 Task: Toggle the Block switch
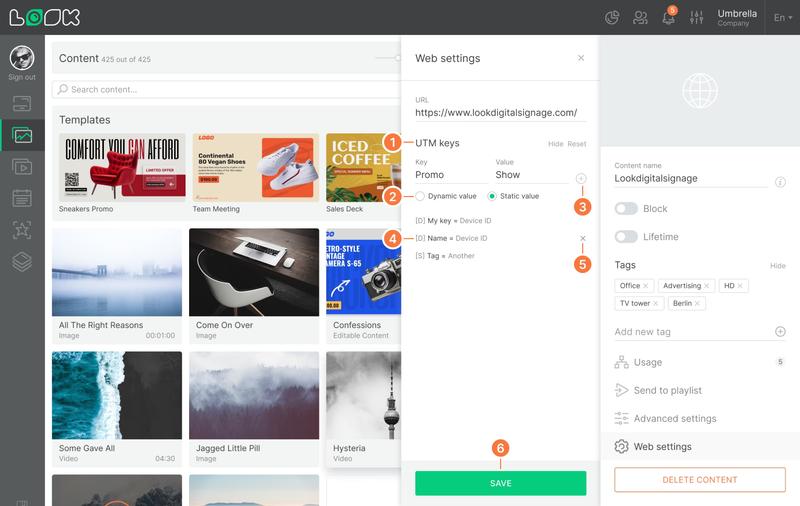coord(626,209)
